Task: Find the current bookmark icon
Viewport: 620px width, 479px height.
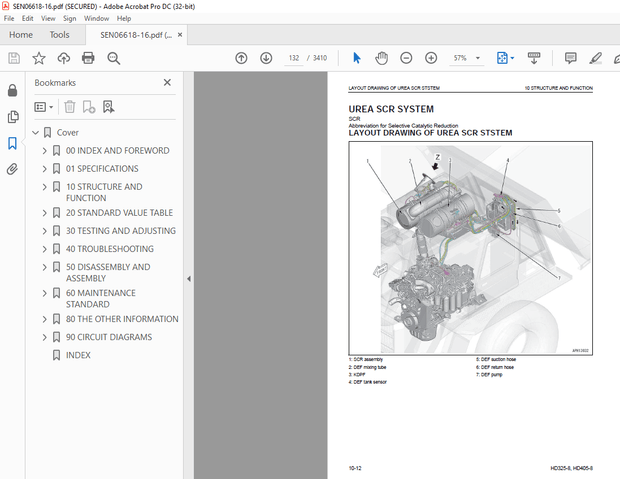Action: pyautogui.click(x=108, y=107)
